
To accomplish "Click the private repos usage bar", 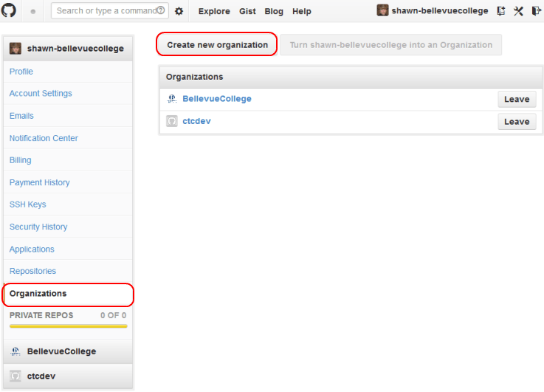I will click(68, 326).
